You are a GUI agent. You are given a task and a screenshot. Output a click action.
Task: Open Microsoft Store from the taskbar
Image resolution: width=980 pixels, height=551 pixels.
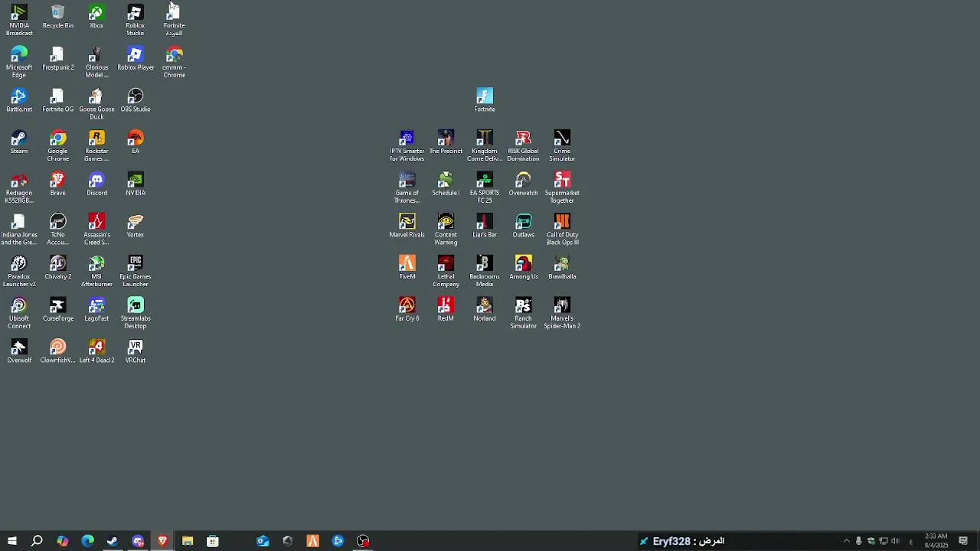[213, 541]
